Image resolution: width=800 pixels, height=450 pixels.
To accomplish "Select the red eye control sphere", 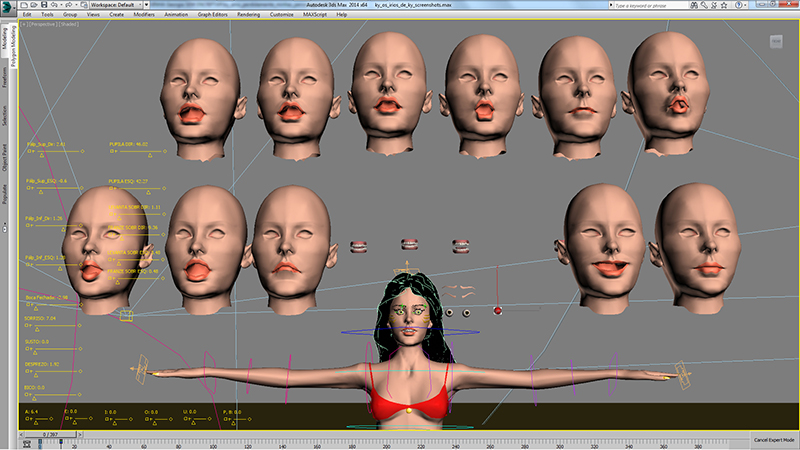I will point(497,311).
